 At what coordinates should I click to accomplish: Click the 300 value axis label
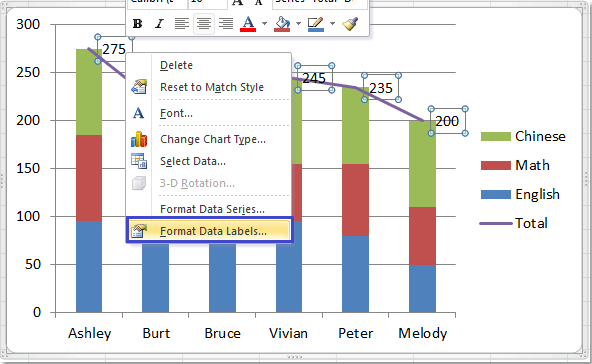coord(28,24)
